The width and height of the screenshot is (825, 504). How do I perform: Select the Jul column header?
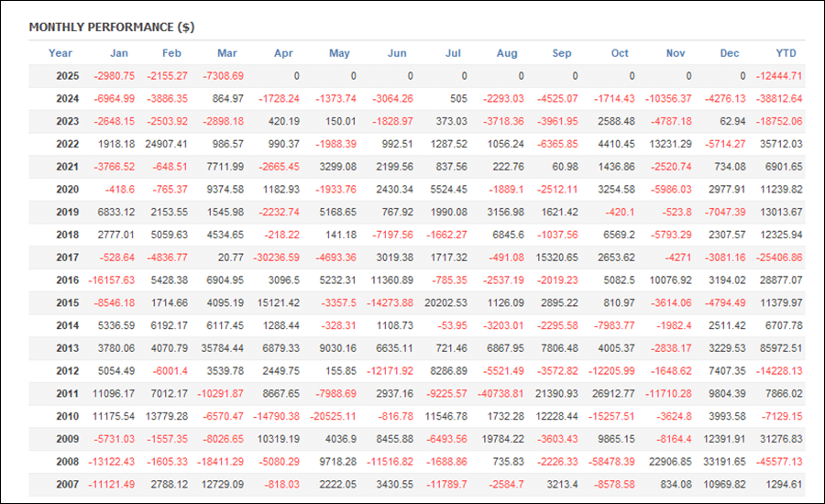coord(453,53)
